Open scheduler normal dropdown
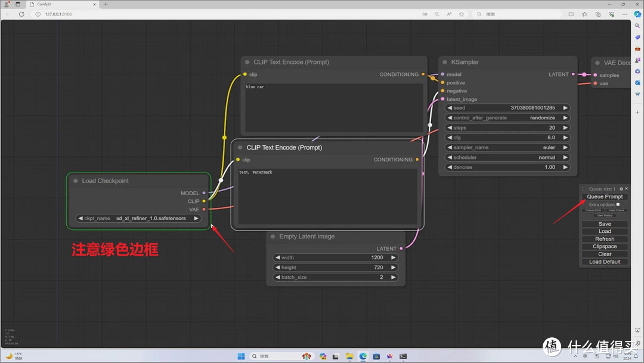644x363 pixels. (x=507, y=158)
